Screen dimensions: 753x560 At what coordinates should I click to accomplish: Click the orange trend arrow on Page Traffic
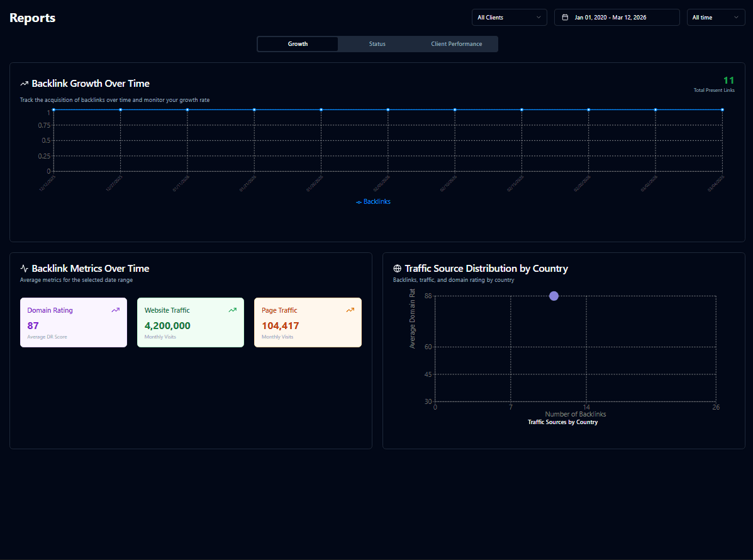[350, 310]
